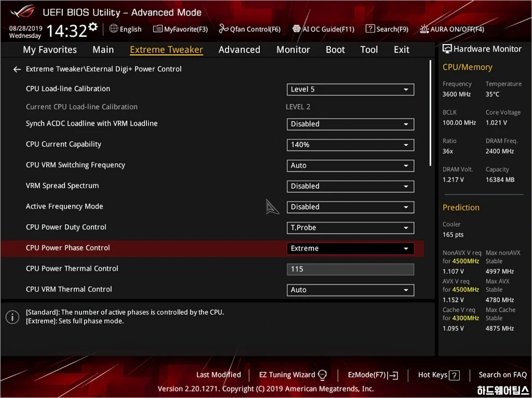Click the 3600 MHz frequency value
The width and height of the screenshot is (532, 398).
456,94
